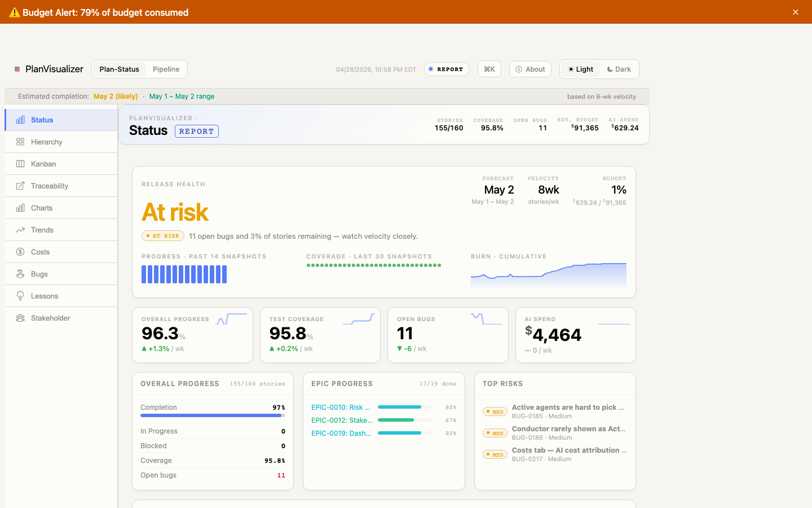Click the Costs dollar-coin icon
812x508 pixels.
[x=20, y=252]
